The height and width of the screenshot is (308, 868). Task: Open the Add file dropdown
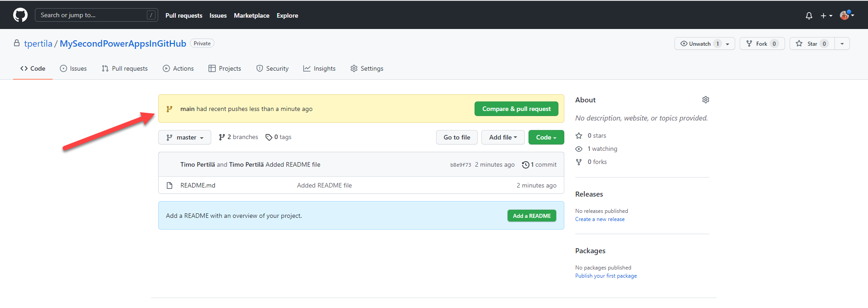point(503,137)
